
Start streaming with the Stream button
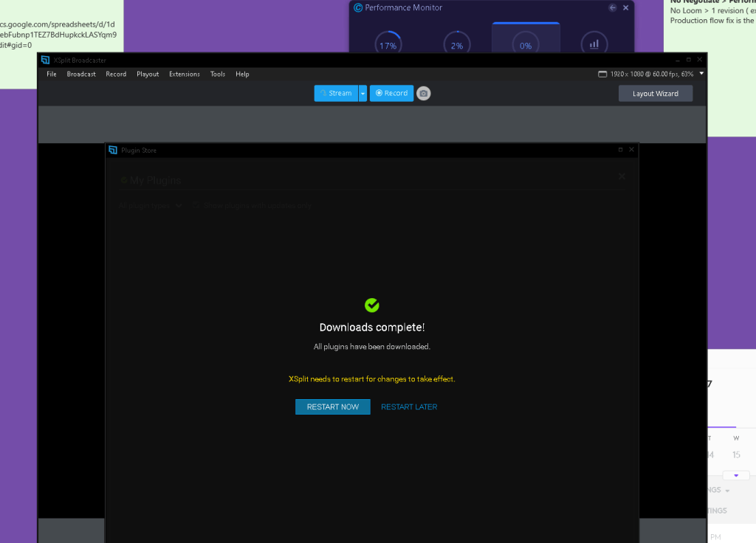tap(336, 94)
